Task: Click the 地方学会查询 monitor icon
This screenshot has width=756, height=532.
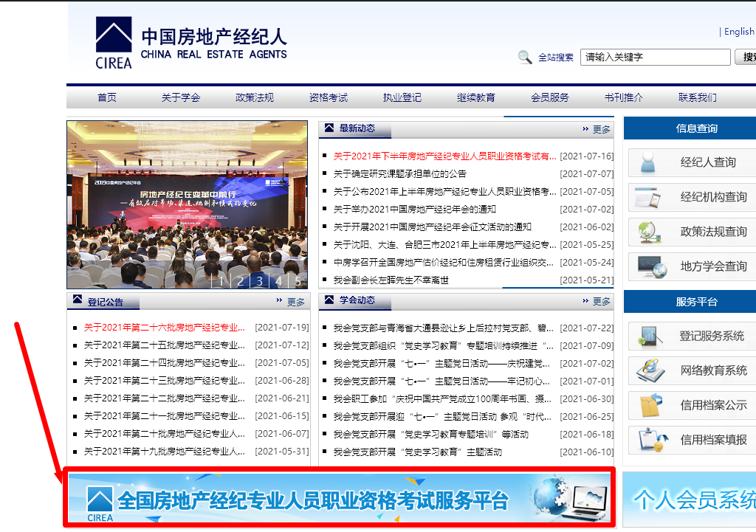Action: (x=651, y=266)
